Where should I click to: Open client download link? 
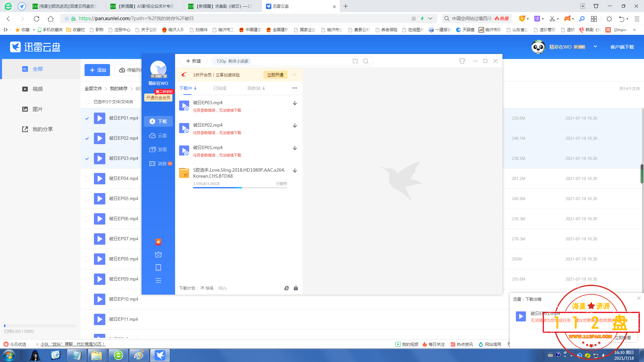(x=622, y=47)
